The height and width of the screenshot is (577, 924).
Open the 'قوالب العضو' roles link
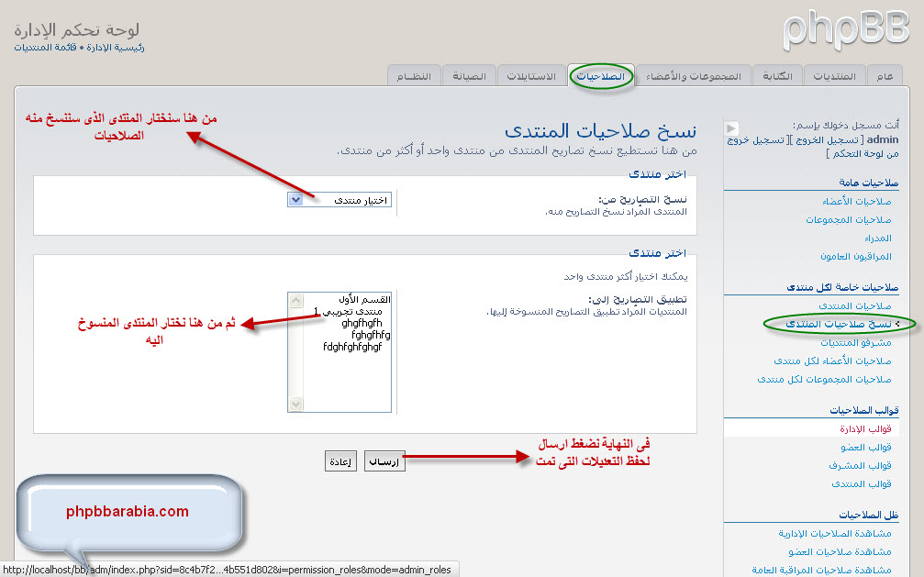[x=865, y=447]
